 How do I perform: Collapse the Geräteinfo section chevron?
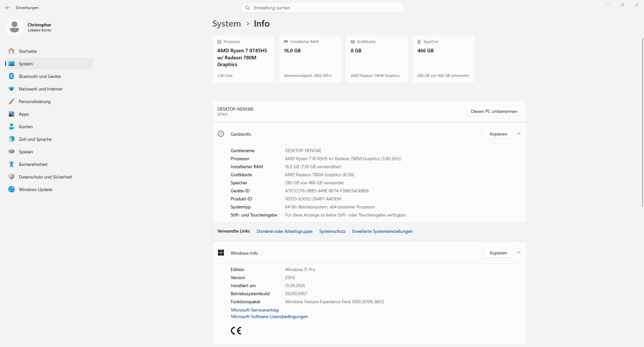(x=519, y=134)
